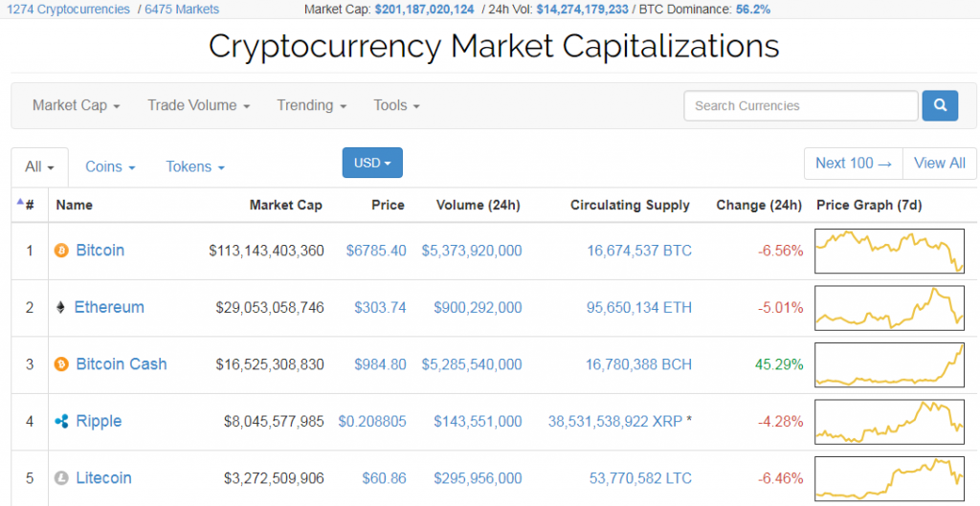This screenshot has width=980, height=506.
Task: Click the Ethereum diamond logo icon
Action: 61,308
